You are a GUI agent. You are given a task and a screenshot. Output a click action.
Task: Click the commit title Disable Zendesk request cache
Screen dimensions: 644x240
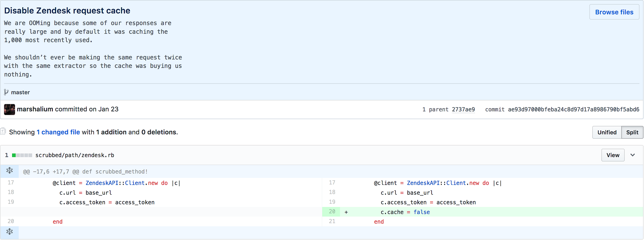click(67, 10)
